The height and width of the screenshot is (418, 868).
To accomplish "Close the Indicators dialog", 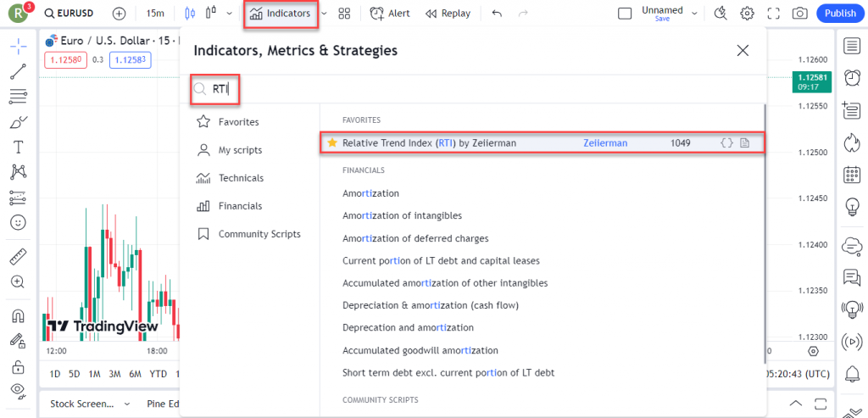I will [743, 50].
